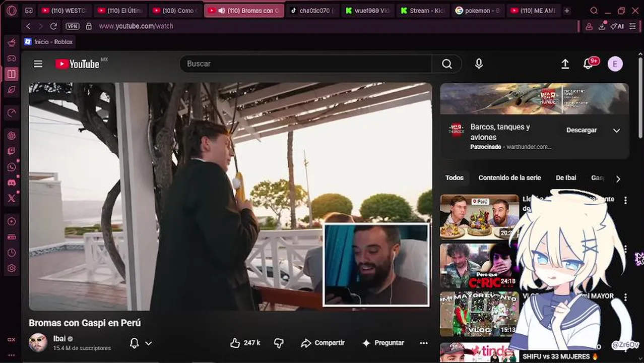This screenshot has width=644, height=363.
Task: Toggle the VPN badge in address bar
Action: click(x=73, y=26)
